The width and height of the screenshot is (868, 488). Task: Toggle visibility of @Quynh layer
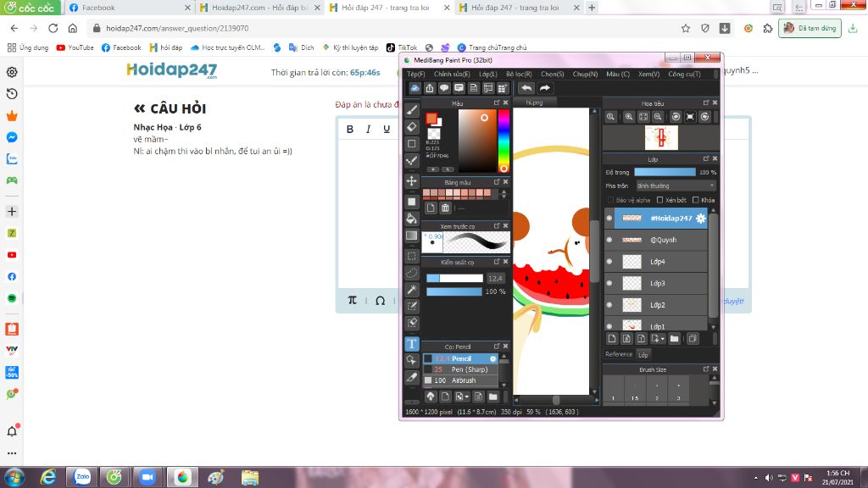[x=609, y=240]
